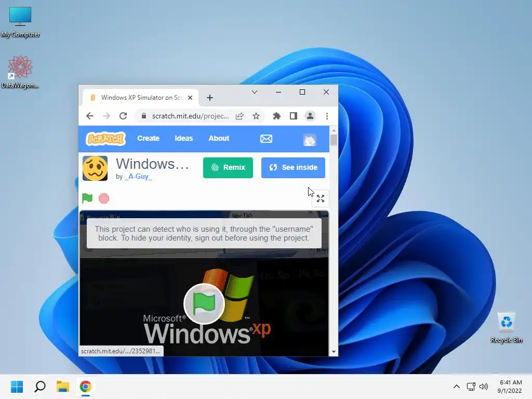The height and width of the screenshot is (399, 532).
Task: Minimize the Chrome window
Action: pyautogui.click(x=278, y=92)
